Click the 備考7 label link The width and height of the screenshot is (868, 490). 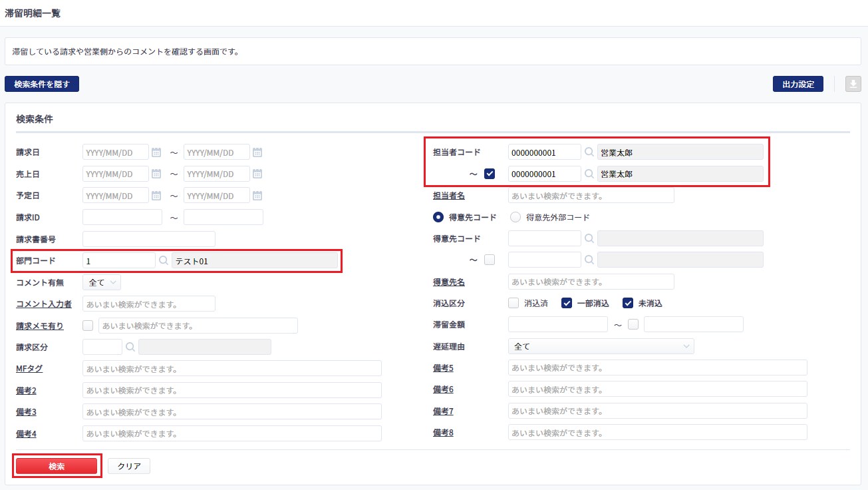443,411
